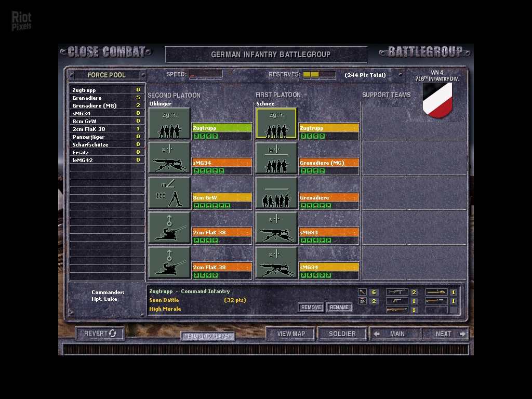Select the 8cm GrW mortar team icon
Image resolution: width=532 pixels, height=399 pixels.
[x=169, y=193]
